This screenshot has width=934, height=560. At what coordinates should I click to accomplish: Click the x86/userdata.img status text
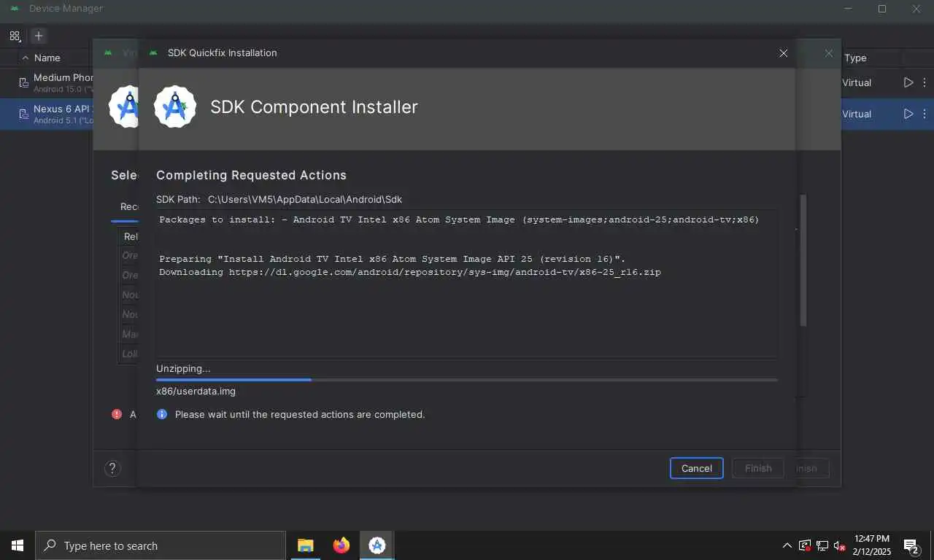coord(196,391)
